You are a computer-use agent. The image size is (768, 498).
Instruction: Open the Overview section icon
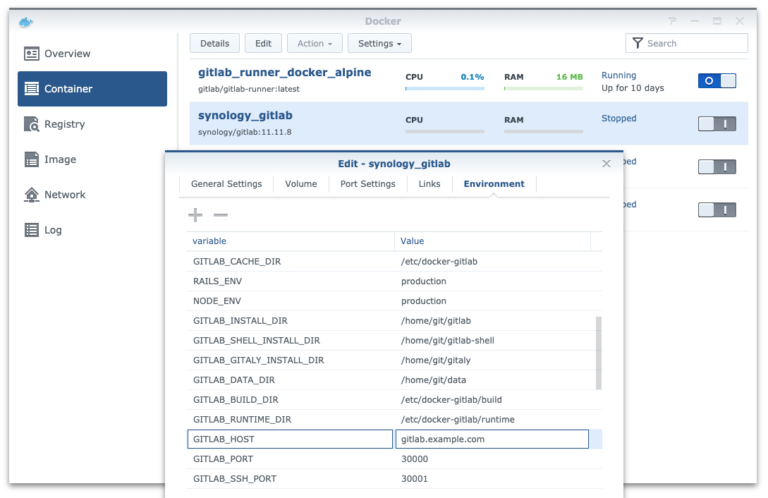pyautogui.click(x=32, y=54)
